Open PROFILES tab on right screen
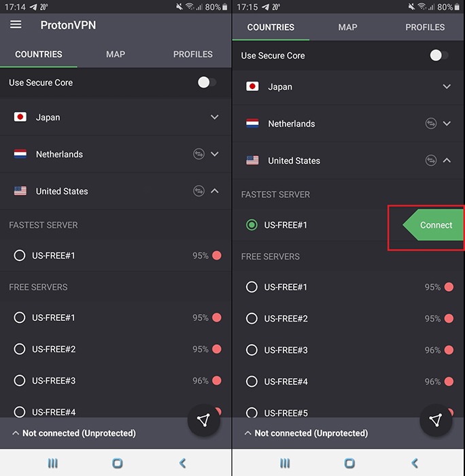The image size is (465, 476). coord(425,27)
